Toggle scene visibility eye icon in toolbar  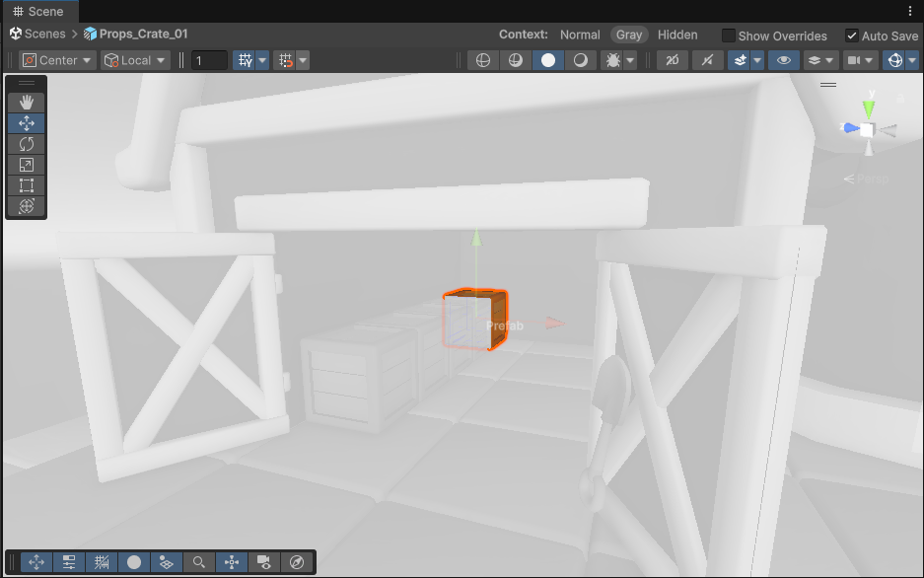coord(784,60)
